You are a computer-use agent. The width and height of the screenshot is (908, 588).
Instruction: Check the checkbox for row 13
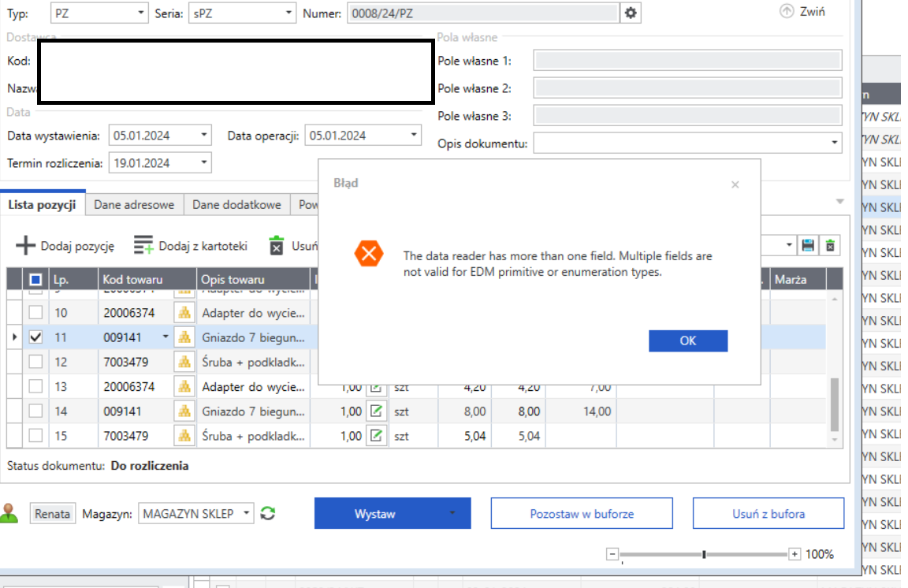[x=35, y=386]
